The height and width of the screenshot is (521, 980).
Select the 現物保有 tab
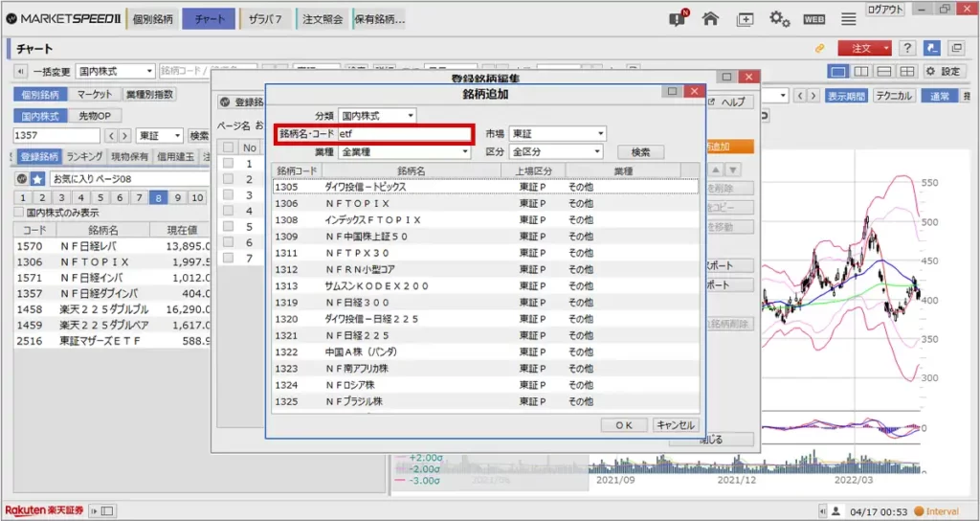point(129,156)
